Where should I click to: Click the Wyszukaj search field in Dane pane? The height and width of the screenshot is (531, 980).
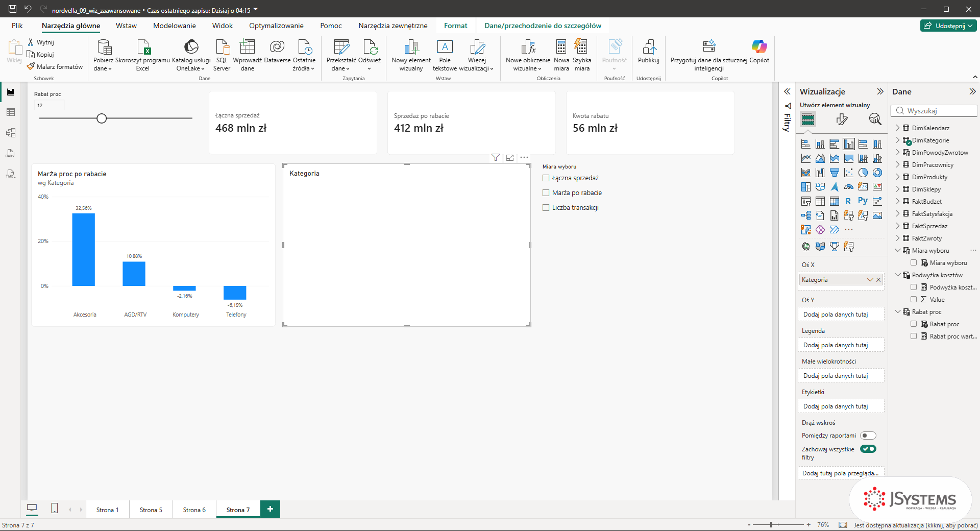pos(934,111)
